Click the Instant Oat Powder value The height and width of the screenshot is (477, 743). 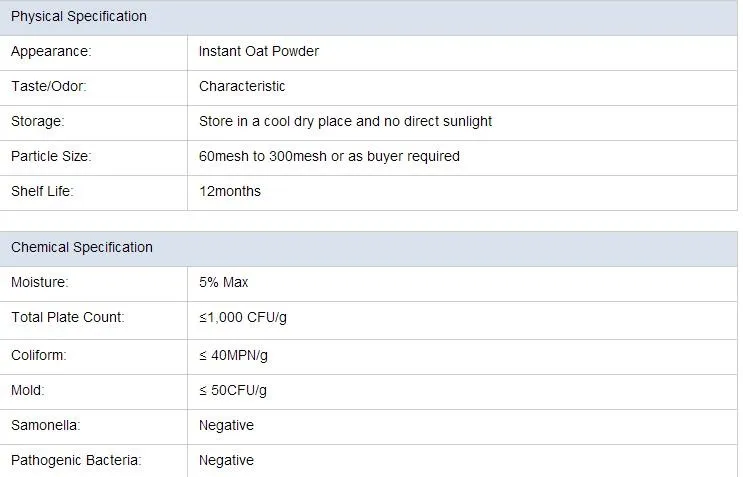(x=259, y=51)
